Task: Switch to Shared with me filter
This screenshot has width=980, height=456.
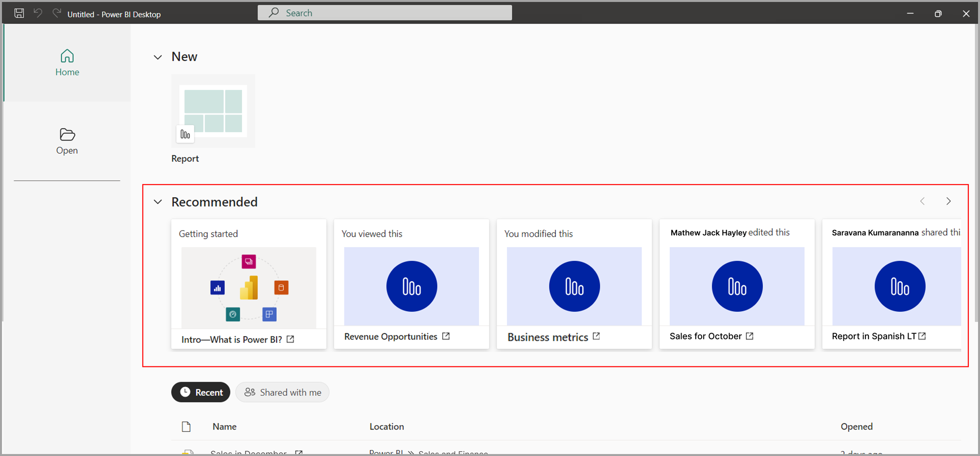Action: [x=282, y=392]
